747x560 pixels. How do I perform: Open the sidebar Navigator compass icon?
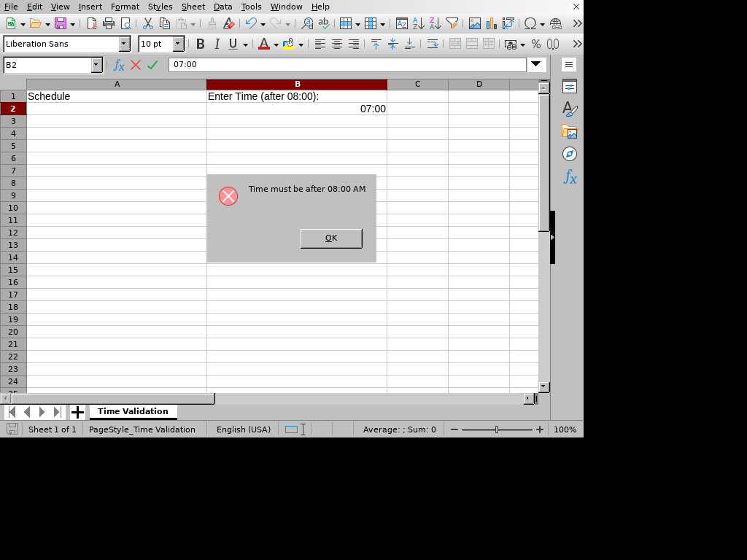[569, 154]
